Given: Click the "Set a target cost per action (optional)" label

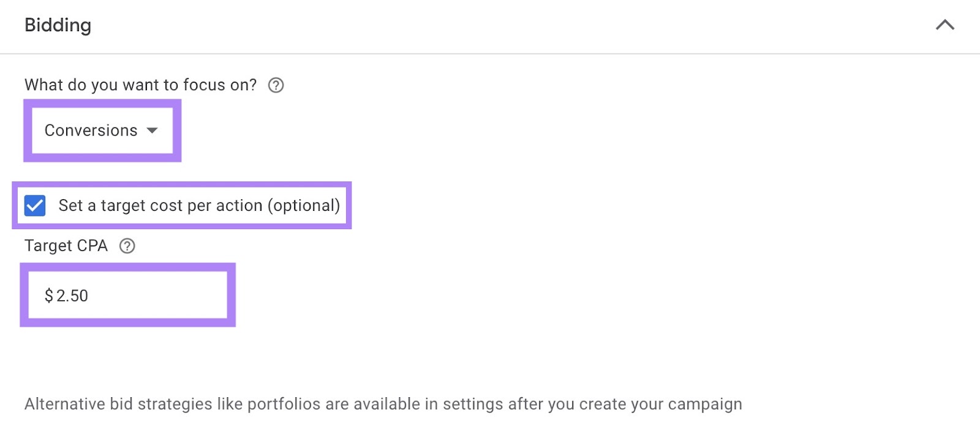Looking at the screenshot, I should (x=199, y=206).
